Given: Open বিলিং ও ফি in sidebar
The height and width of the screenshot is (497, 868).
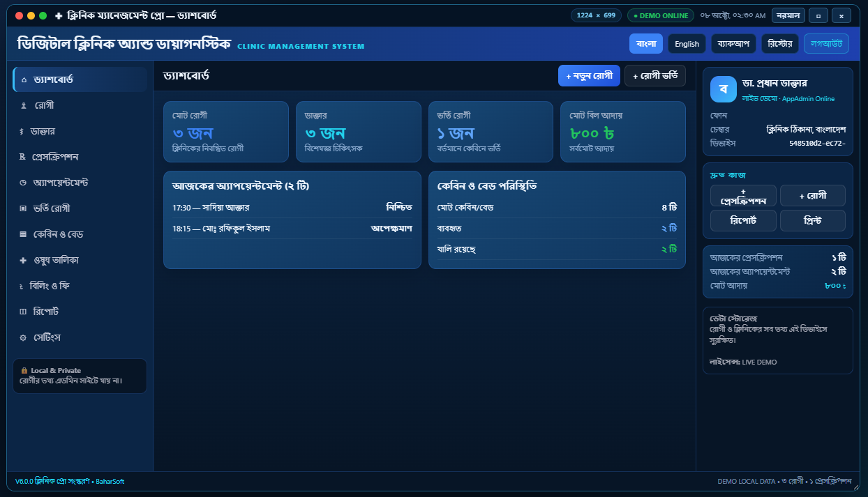Looking at the screenshot, I should 80,286.
